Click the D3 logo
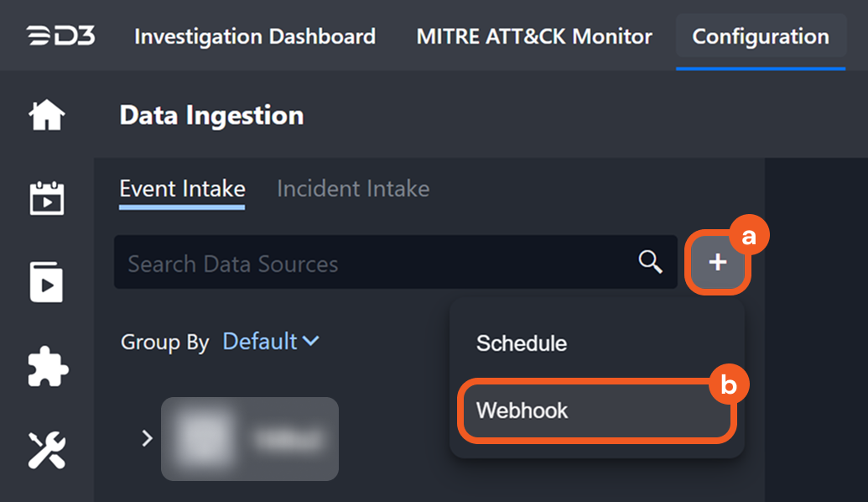 pyautogui.click(x=60, y=37)
